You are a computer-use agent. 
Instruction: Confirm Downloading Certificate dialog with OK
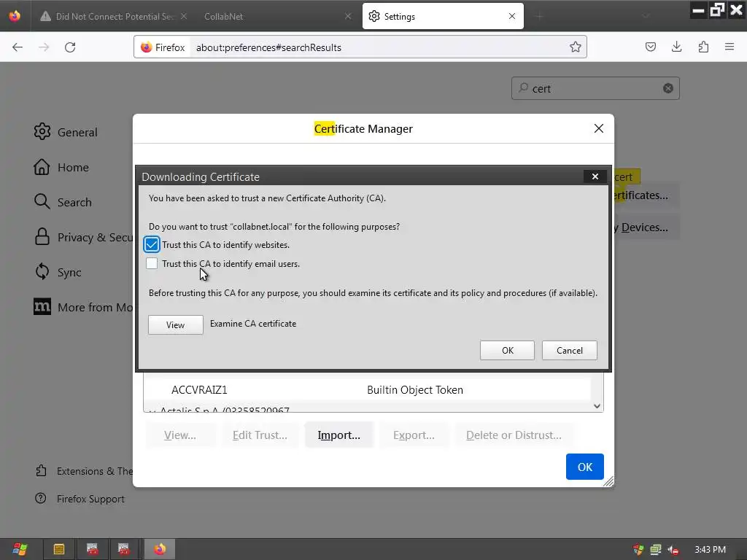coord(507,351)
